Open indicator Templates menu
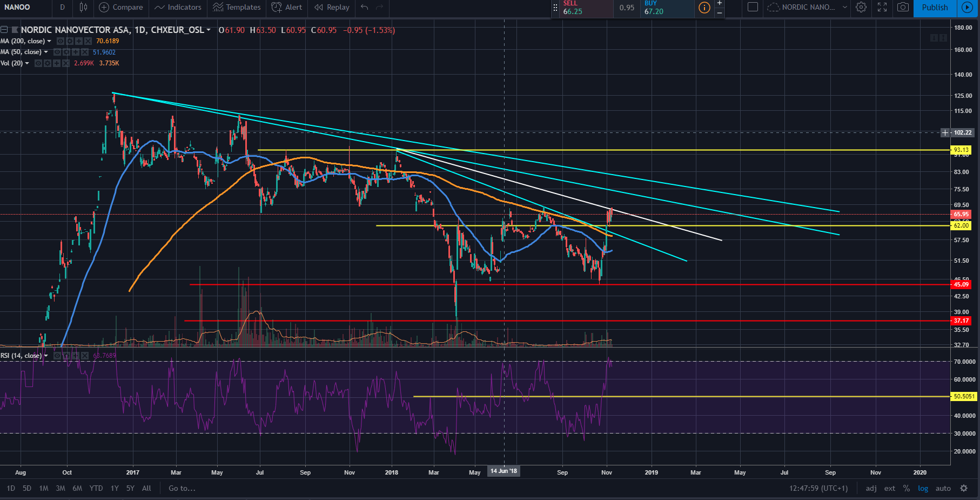 pos(237,7)
